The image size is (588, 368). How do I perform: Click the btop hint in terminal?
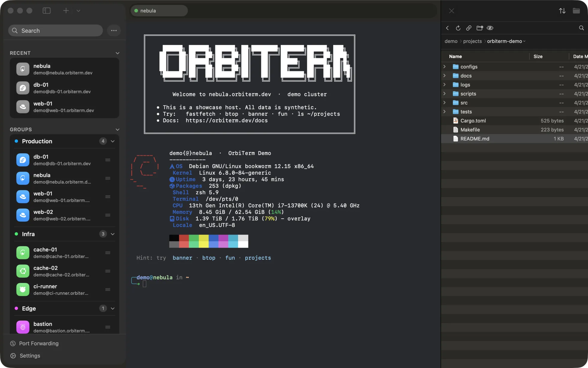[x=209, y=258]
